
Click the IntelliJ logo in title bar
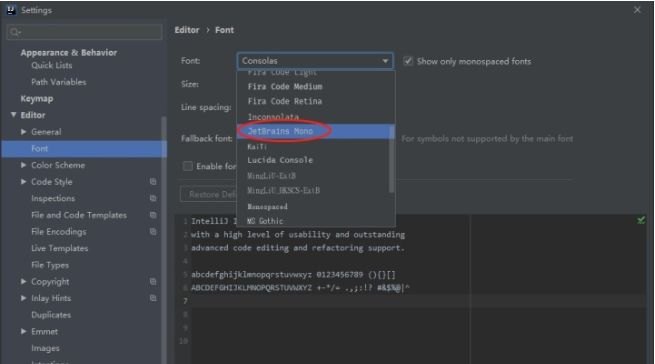[x=11, y=10]
